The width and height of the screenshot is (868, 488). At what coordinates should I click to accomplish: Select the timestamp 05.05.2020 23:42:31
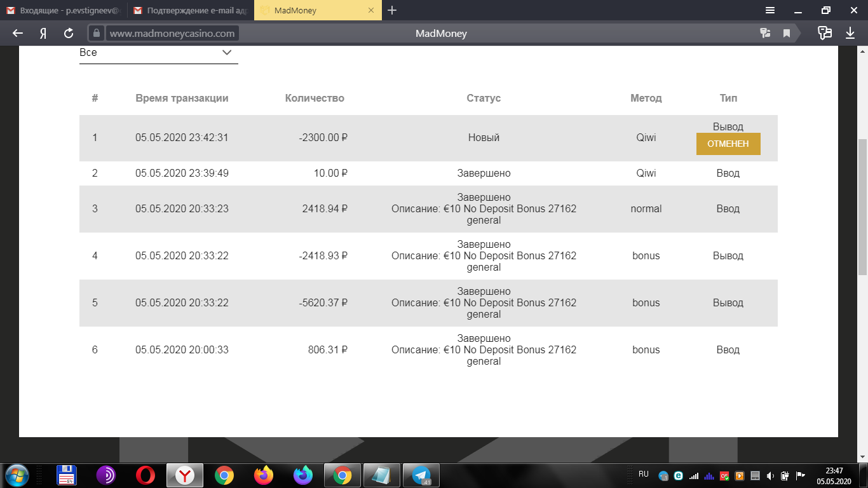[182, 137]
